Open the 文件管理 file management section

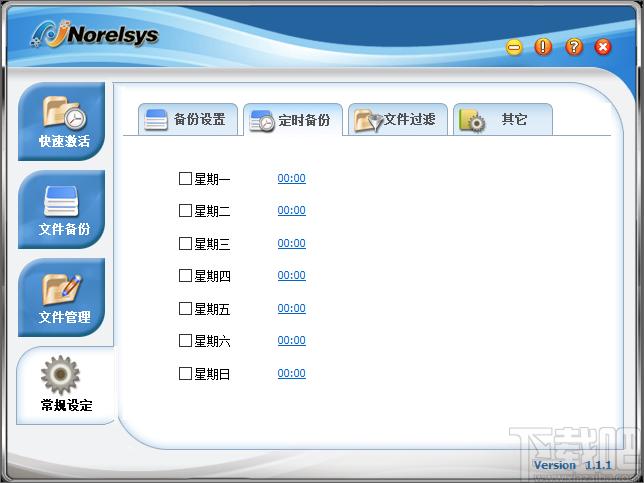[x=62, y=297]
